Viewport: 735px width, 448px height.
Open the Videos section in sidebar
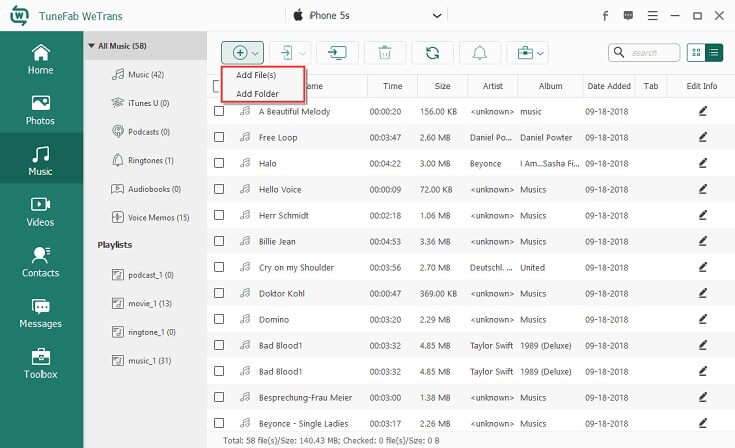click(41, 211)
